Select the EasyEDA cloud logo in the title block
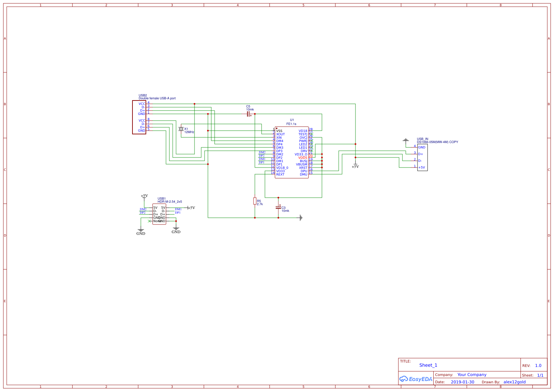The height and width of the screenshot is (392, 554). tap(416, 379)
